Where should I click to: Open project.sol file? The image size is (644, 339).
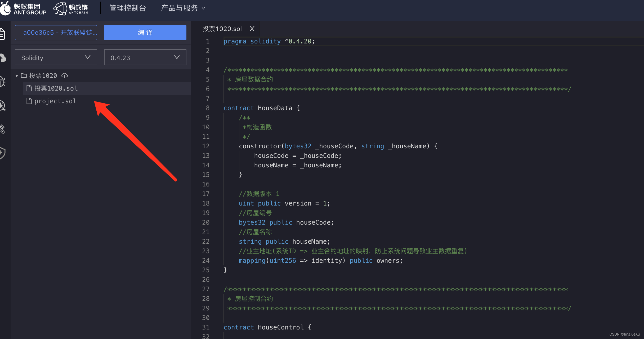pyautogui.click(x=55, y=101)
